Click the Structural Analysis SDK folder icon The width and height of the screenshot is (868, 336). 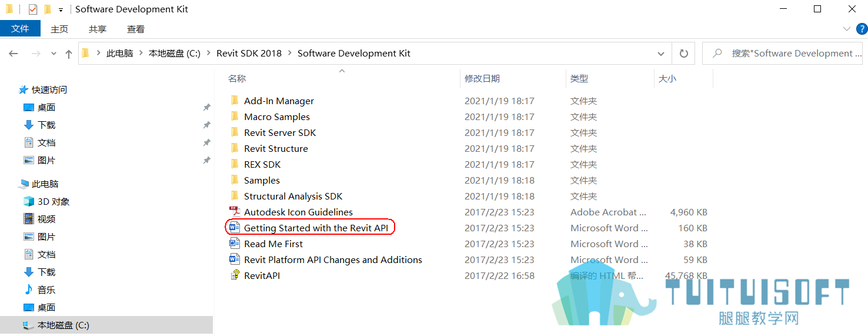tap(235, 196)
